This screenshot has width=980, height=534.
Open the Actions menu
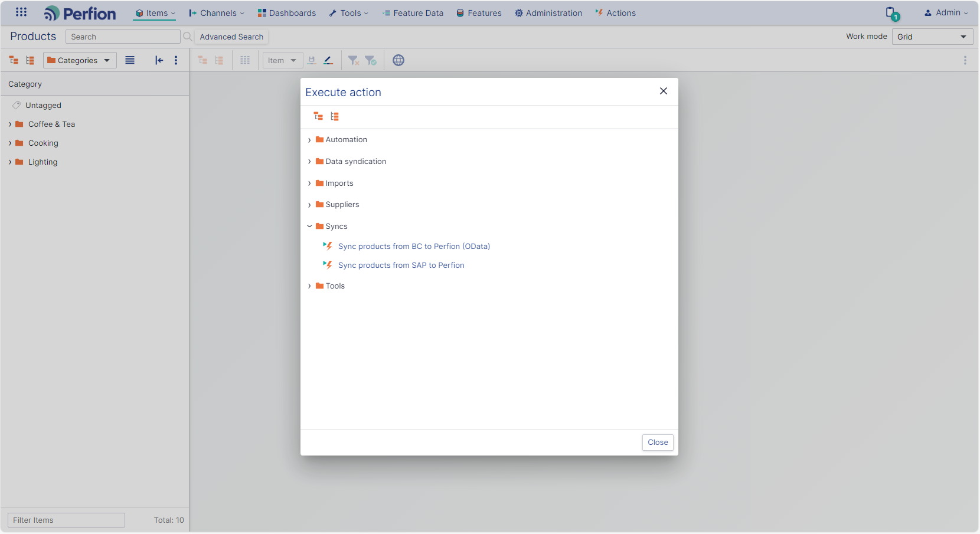click(x=615, y=13)
